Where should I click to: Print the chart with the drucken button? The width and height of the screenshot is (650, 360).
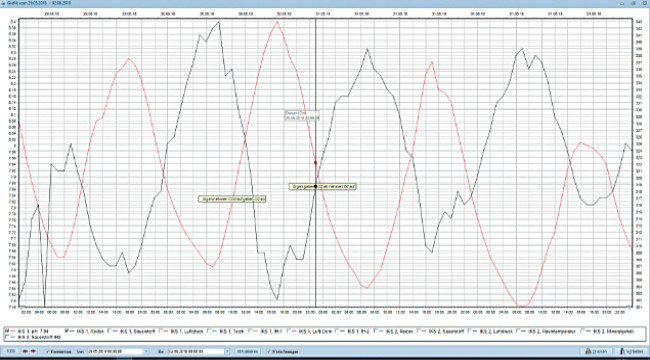click(598, 351)
